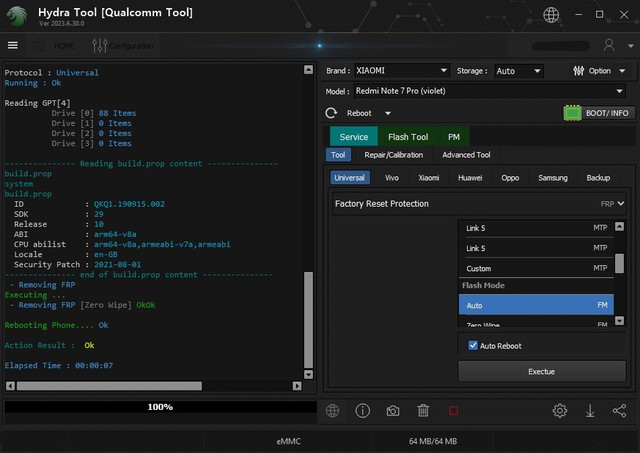Viewport: 640px width, 453px height.
Task: Click the QKQ1.190915.002 build ID text
Action: point(129,204)
